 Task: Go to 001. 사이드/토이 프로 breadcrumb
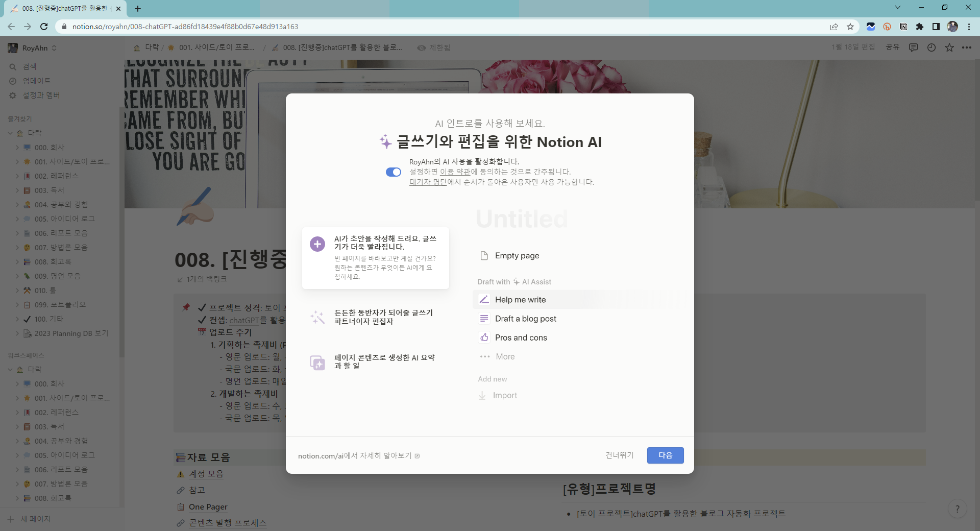click(211, 47)
